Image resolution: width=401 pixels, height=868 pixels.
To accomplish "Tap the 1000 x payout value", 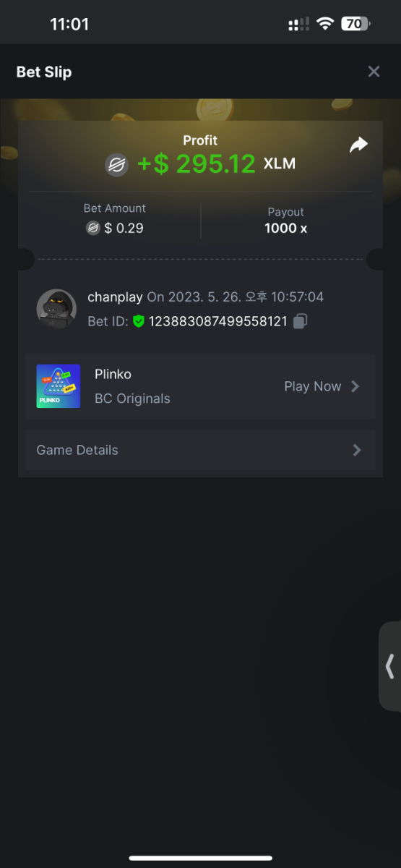I will coord(286,229).
